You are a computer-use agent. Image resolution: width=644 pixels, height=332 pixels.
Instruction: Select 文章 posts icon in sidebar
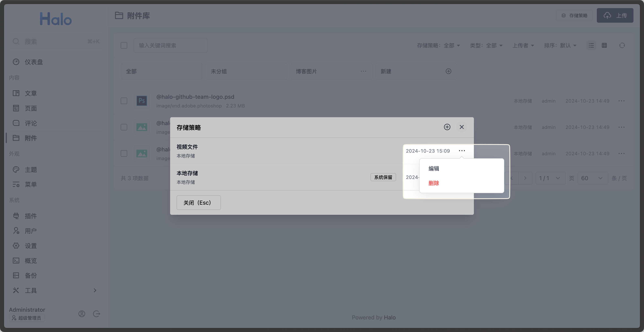pos(16,93)
